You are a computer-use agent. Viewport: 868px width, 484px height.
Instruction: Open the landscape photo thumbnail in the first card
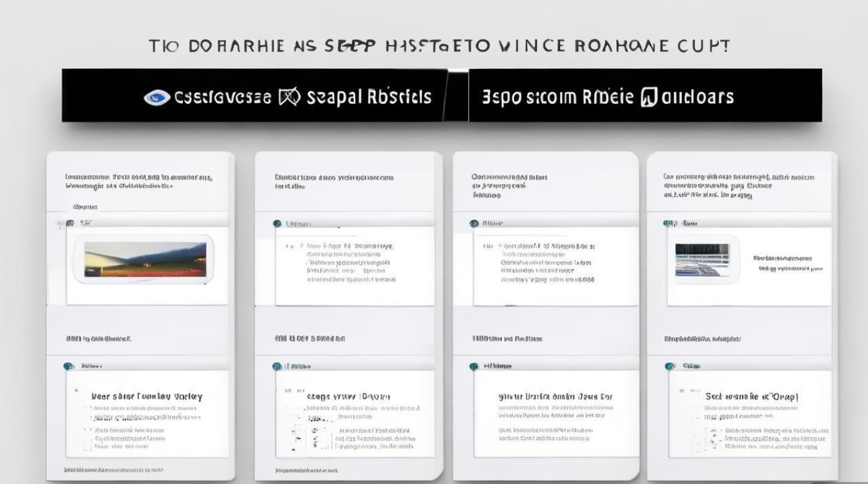[x=145, y=259]
